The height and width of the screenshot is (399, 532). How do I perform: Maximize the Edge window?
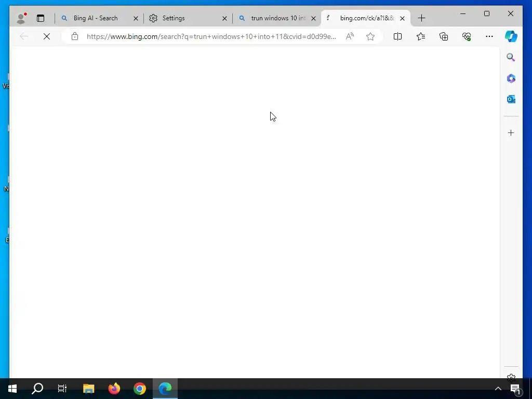pyautogui.click(x=487, y=14)
